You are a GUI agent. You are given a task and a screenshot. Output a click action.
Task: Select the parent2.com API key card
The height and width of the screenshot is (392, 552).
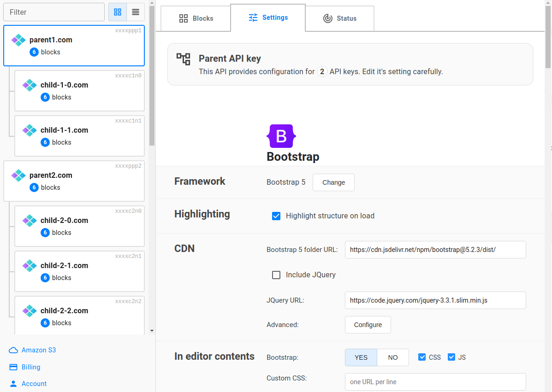pos(74,181)
